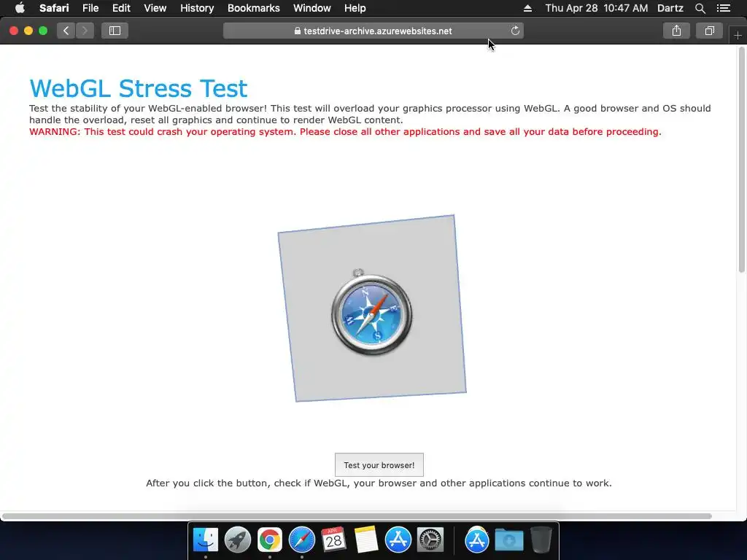Open the File menu
Image resolution: width=747 pixels, height=560 pixels.
tap(90, 8)
